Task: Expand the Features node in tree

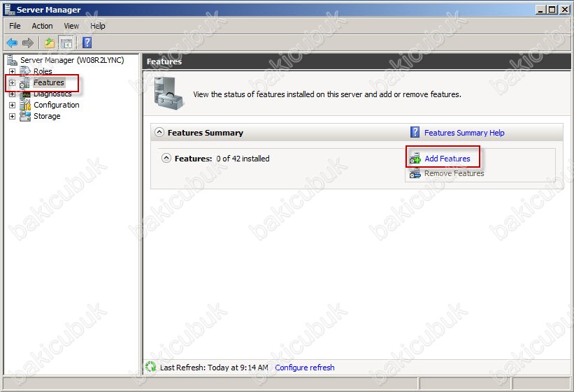Action: 12,82
